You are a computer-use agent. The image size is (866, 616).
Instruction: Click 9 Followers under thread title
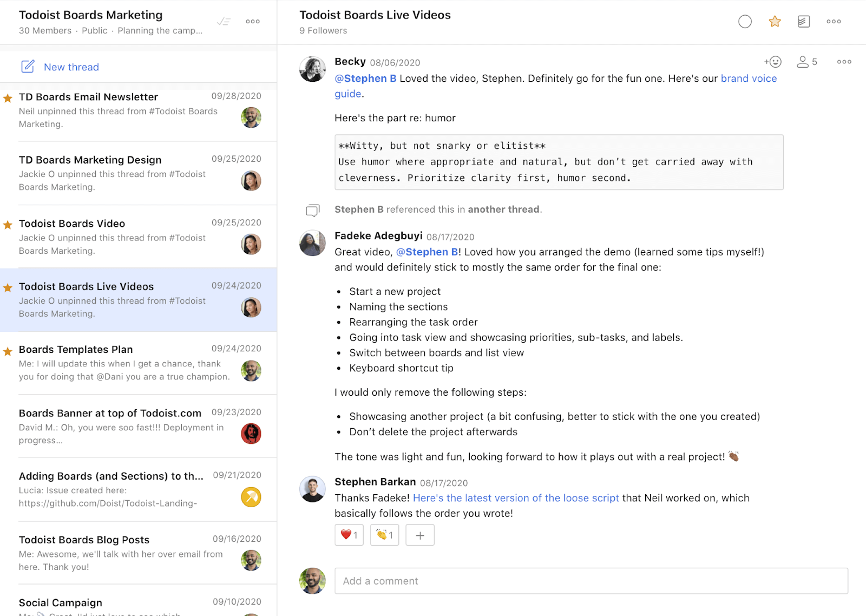click(323, 31)
